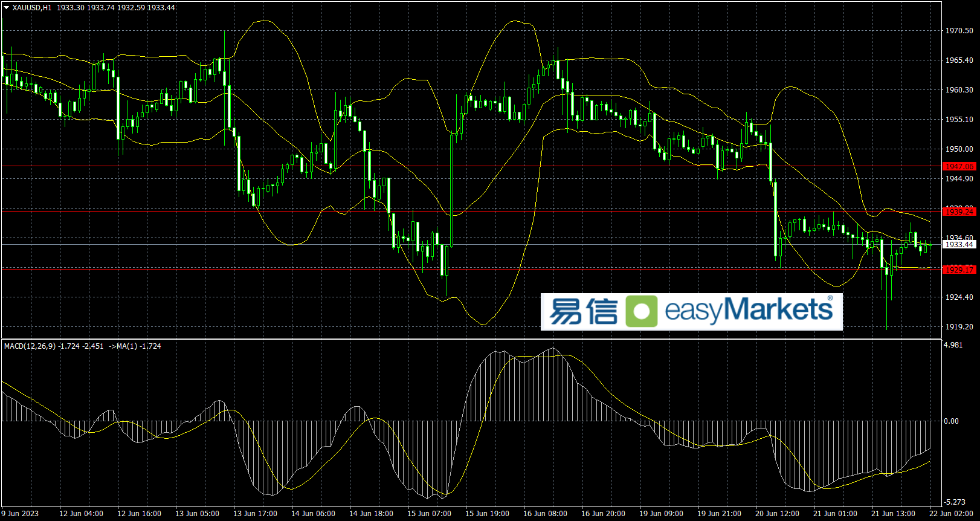This screenshot has height=521, width=980.
Task: Click the MACD scale value 0.00
Action: (952, 421)
